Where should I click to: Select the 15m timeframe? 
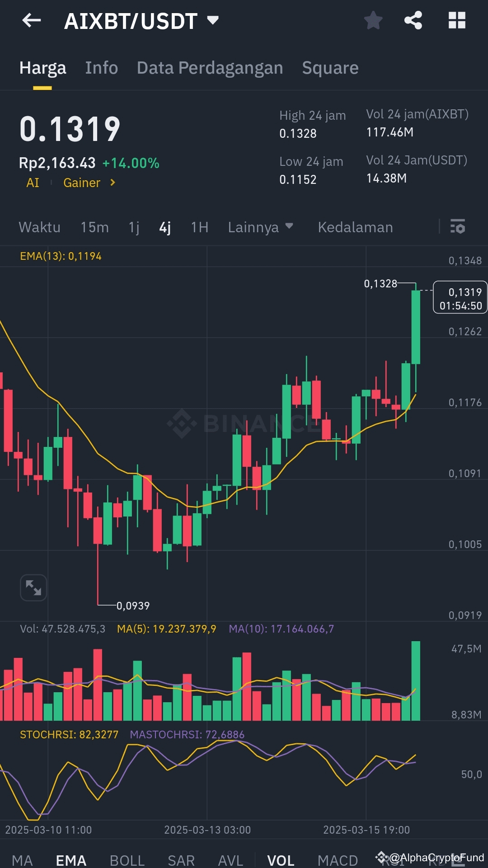(x=95, y=227)
